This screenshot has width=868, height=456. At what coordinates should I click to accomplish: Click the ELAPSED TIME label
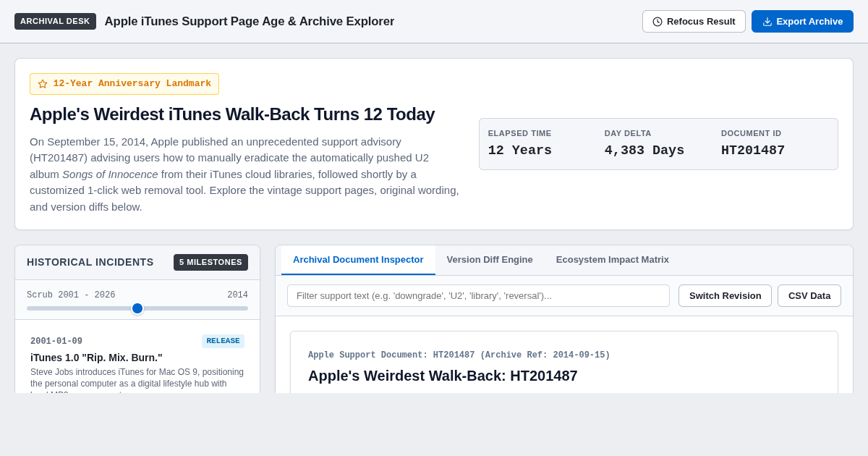[519, 133]
